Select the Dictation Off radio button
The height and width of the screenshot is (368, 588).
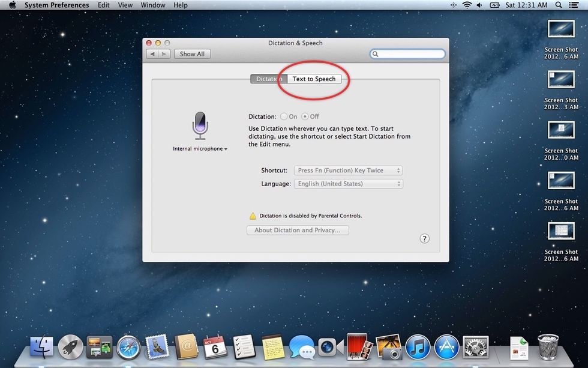click(305, 116)
